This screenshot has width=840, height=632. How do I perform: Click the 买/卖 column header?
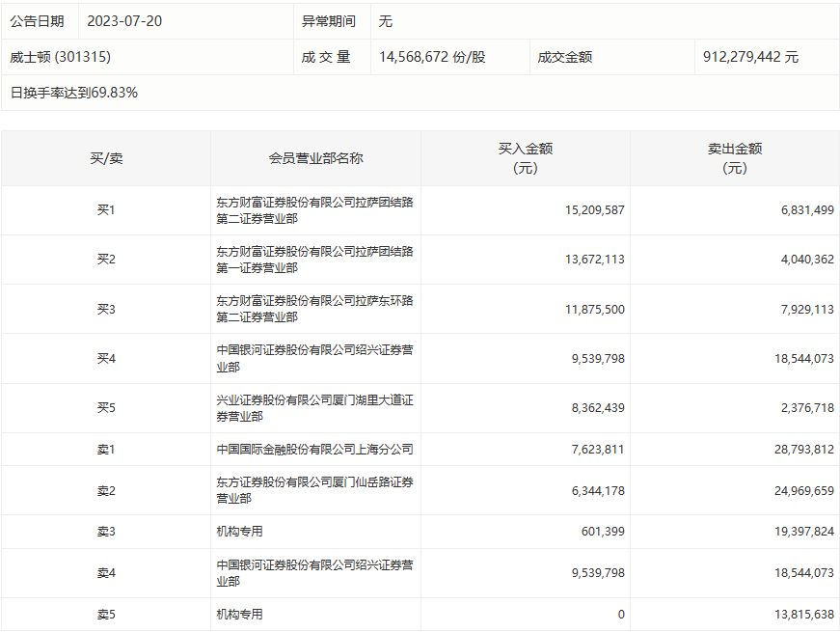pyautogui.click(x=106, y=158)
